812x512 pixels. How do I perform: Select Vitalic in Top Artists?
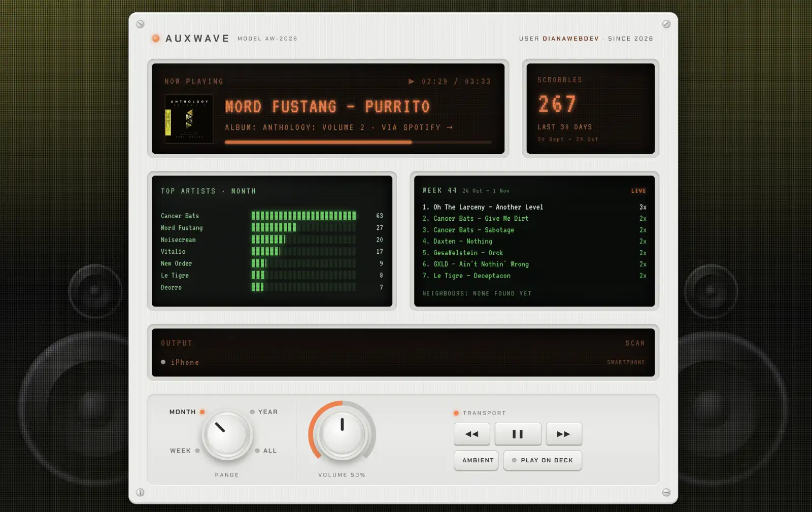pyautogui.click(x=272, y=252)
